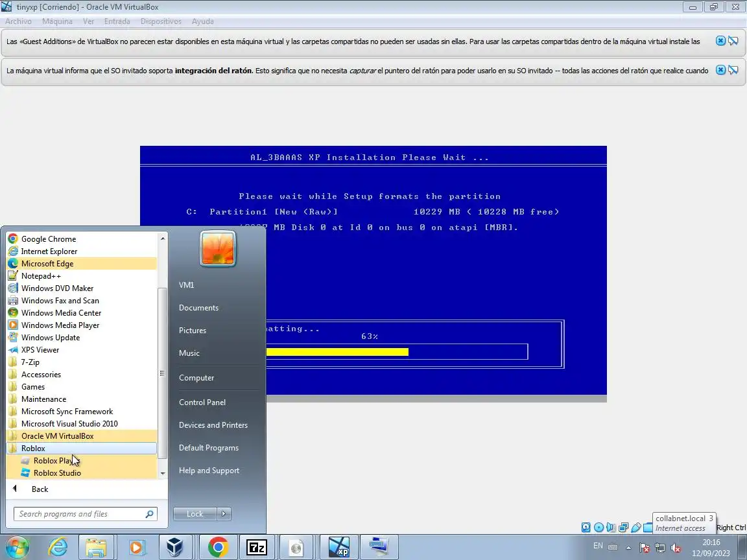Switch to Chrome on the taskbar
The width and height of the screenshot is (747, 560).
coord(218,547)
